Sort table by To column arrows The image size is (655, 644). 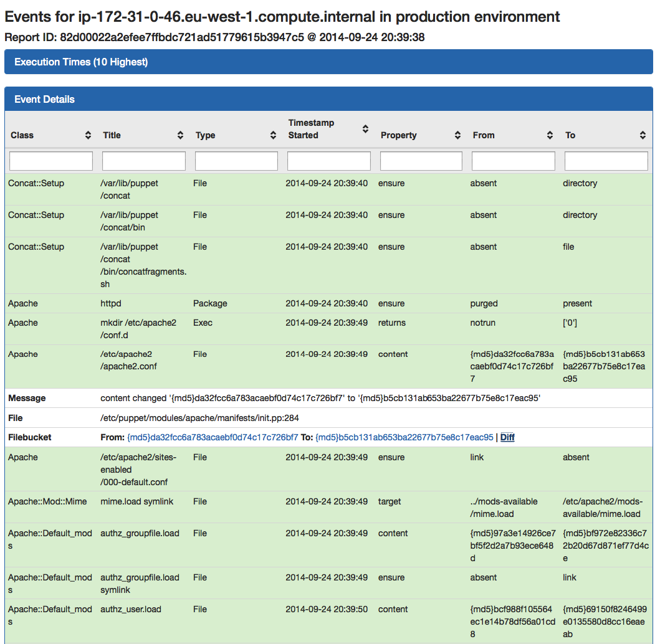point(643,135)
